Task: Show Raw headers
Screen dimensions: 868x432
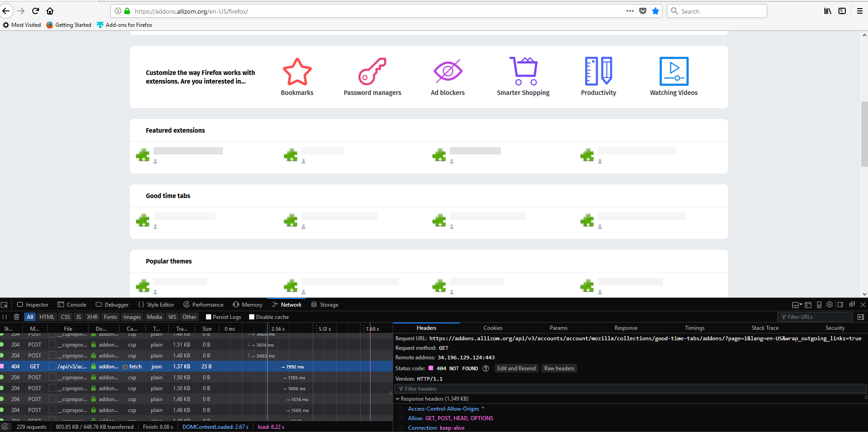Action: (x=559, y=368)
